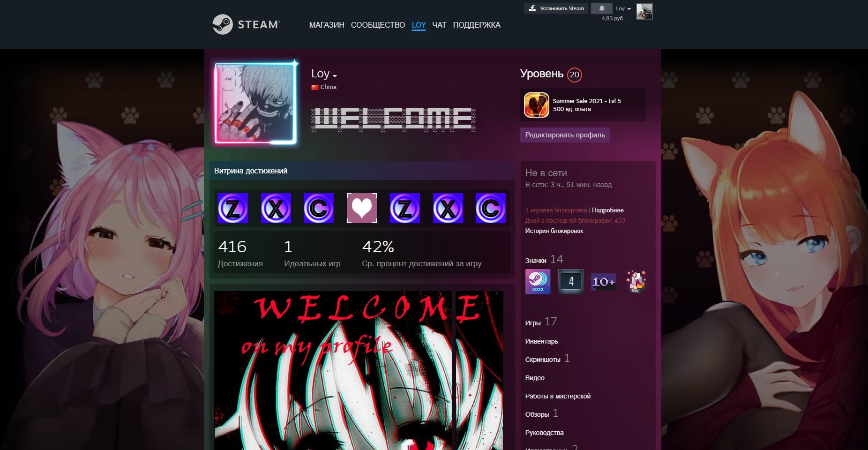Screen dimensions: 868x450
Task: Select the first X achievement icon
Action: (x=276, y=208)
